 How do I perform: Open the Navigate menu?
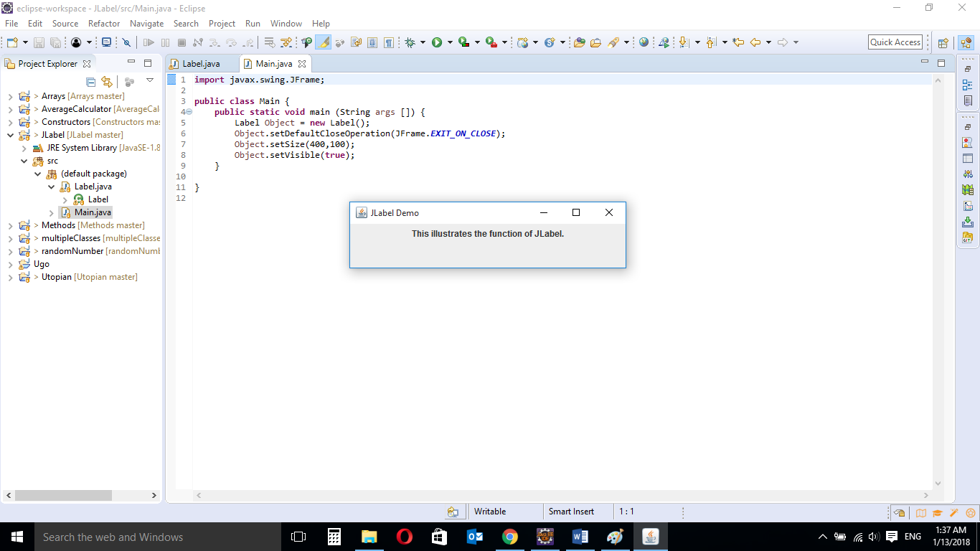click(x=147, y=24)
